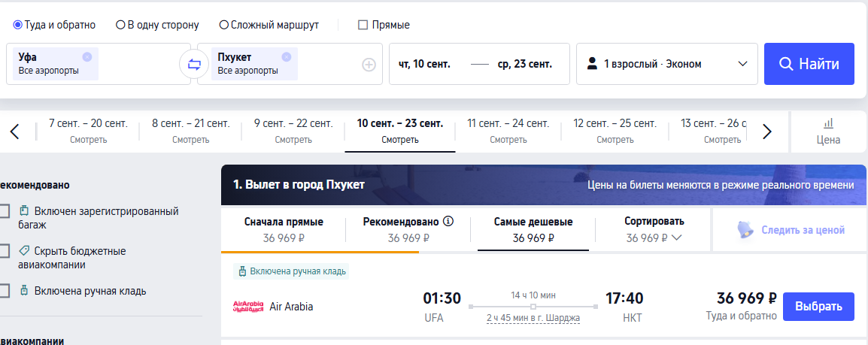The image size is (868, 345).
Task: Show previous dates with left arrow
Action: [14, 132]
